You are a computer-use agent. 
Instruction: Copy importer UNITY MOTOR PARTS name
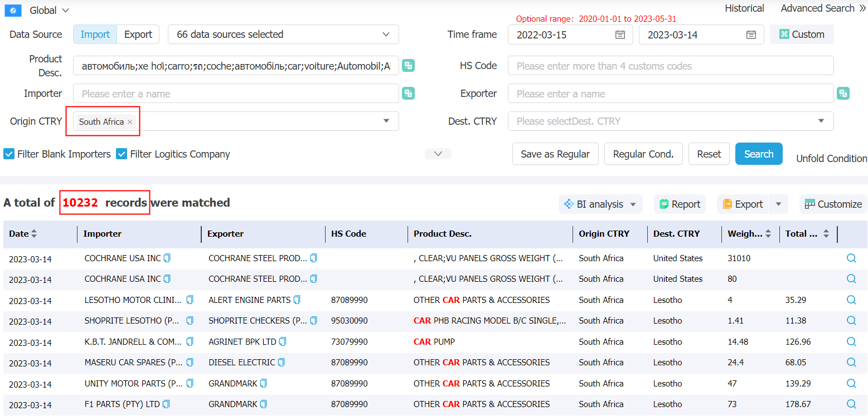[x=190, y=384]
